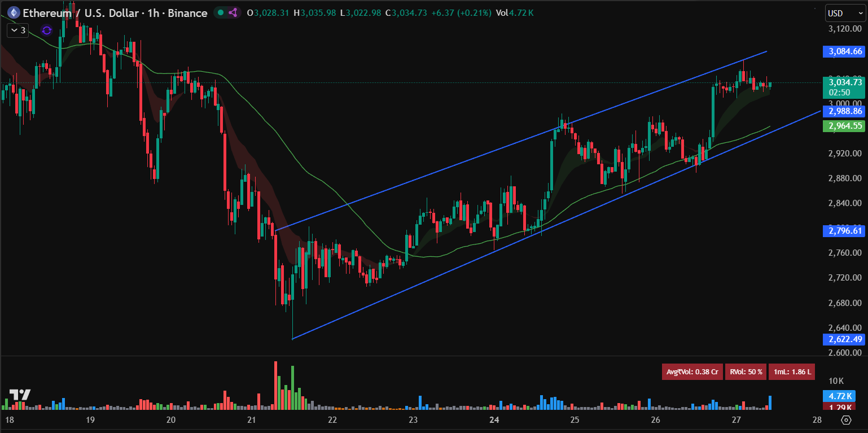Click the blue 2,622.49 price label on the axis
Image resolution: width=868 pixels, height=433 pixels.
pos(843,340)
